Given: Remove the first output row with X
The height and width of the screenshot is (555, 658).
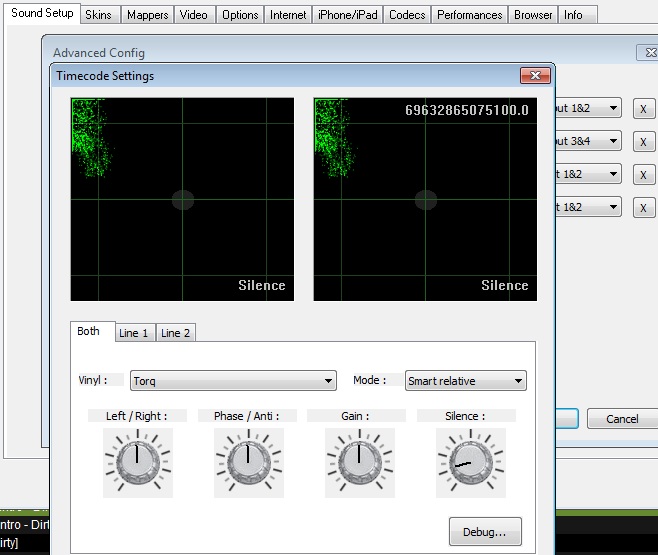Looking at the screenshot, I should [643, 109].
